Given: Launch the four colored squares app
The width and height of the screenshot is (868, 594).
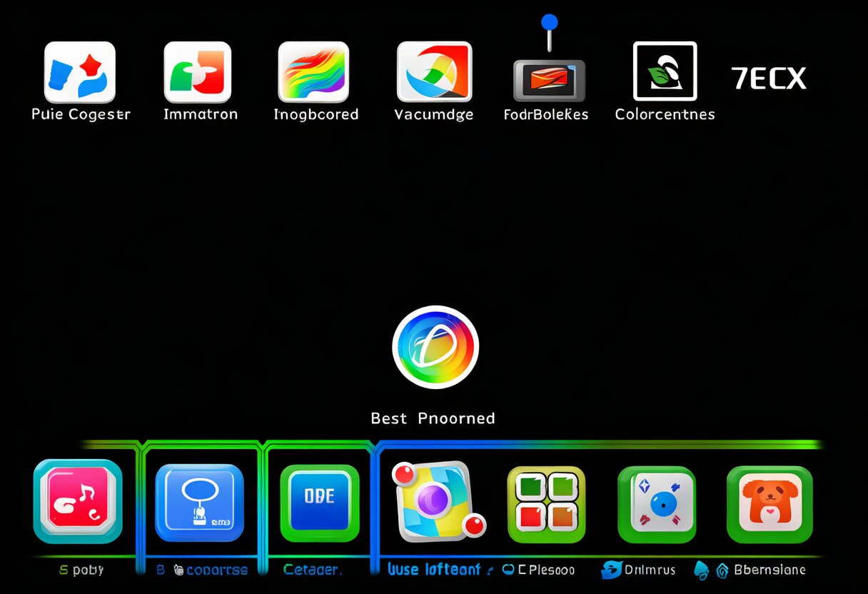Looking at the screenshot, I should (546, 504).
